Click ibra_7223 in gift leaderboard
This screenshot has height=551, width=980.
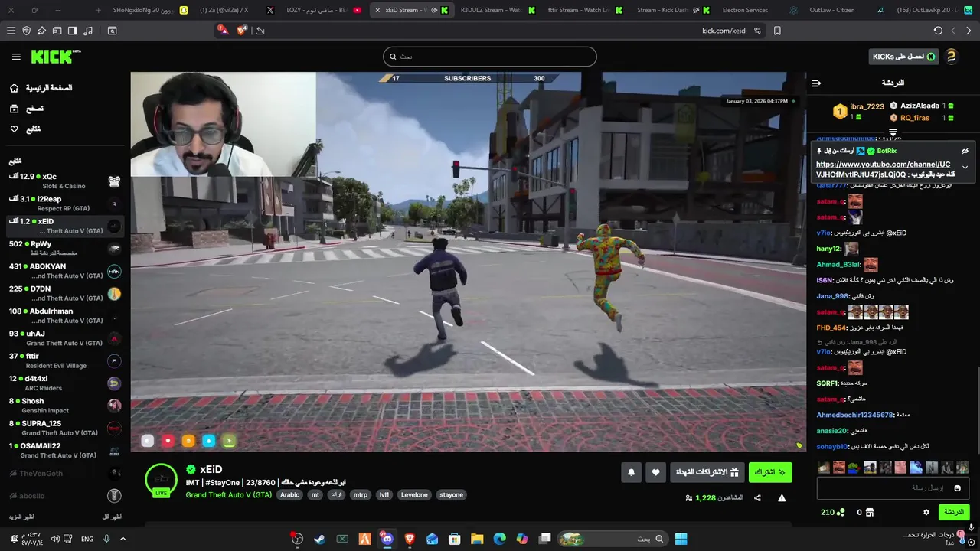click(x=867, y=106)
